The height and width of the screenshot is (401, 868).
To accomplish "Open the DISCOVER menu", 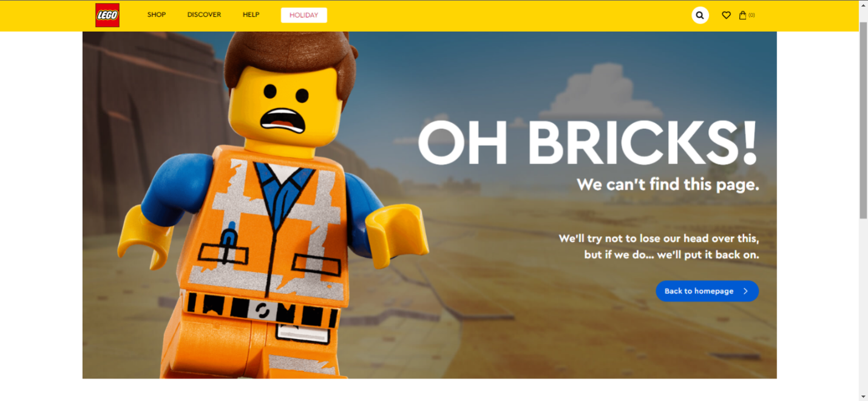I will [204, 15].
